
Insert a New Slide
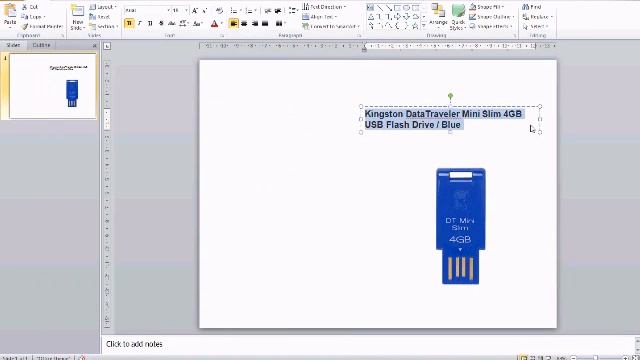coord(77,17)
